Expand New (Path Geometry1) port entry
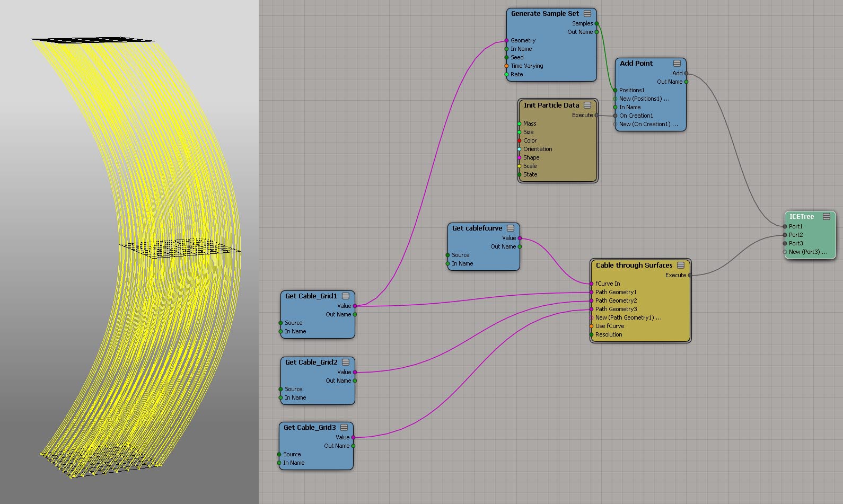The image size is (843, 504). [628, 318]
